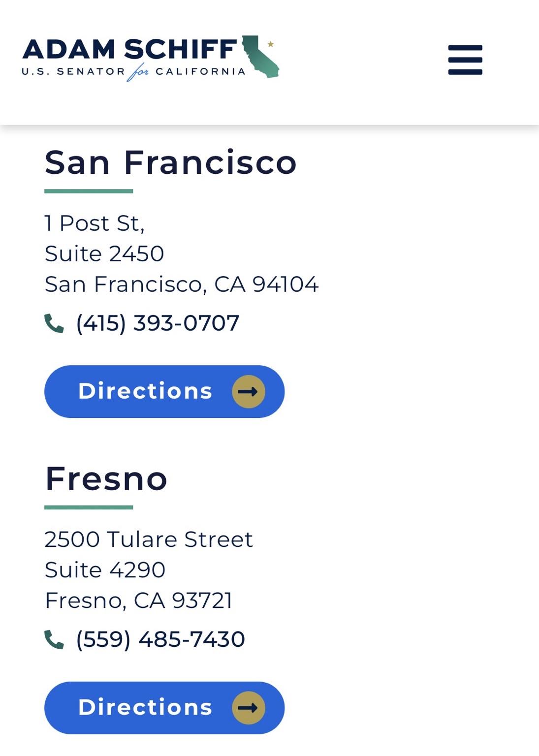Select the Fresno heading

click(106, 479)
